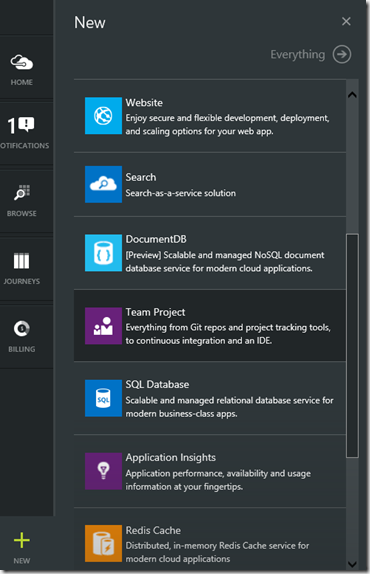Click the green plus New icon
Screen dimensions: 370x574
tap(22, 540)
